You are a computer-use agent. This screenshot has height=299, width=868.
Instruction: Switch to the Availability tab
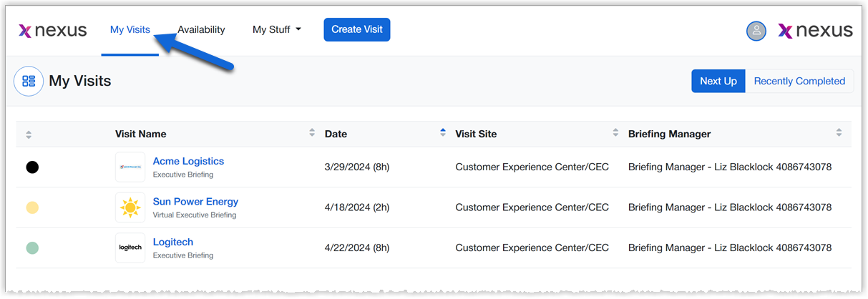[201, 30]
